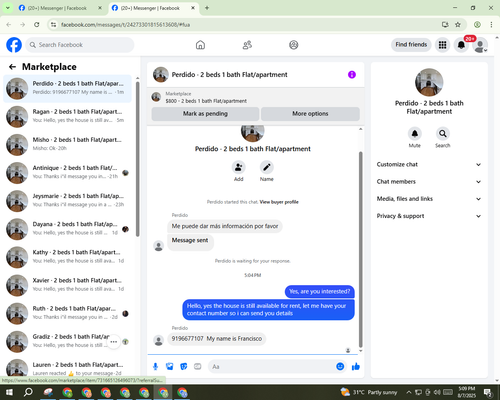500x400 pixels.
Task: Open the Kathy conversation
Action: tap(67, 257)
